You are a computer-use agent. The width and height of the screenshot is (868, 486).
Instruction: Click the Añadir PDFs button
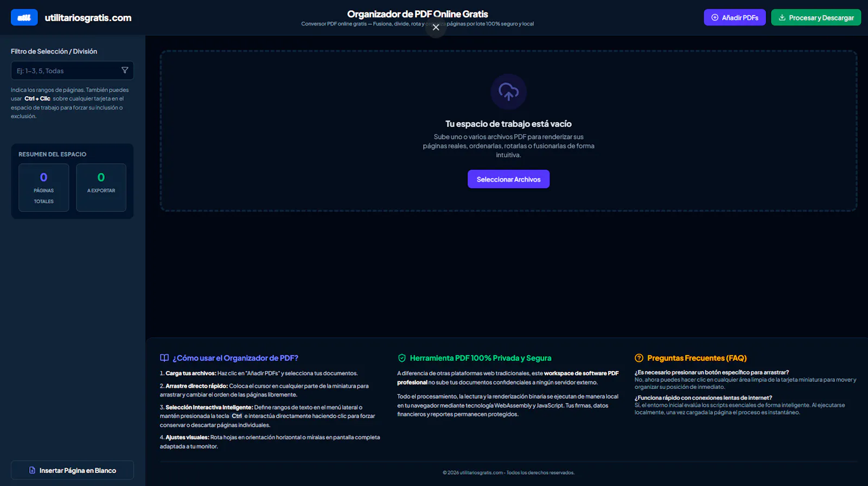tap(735, 17)
